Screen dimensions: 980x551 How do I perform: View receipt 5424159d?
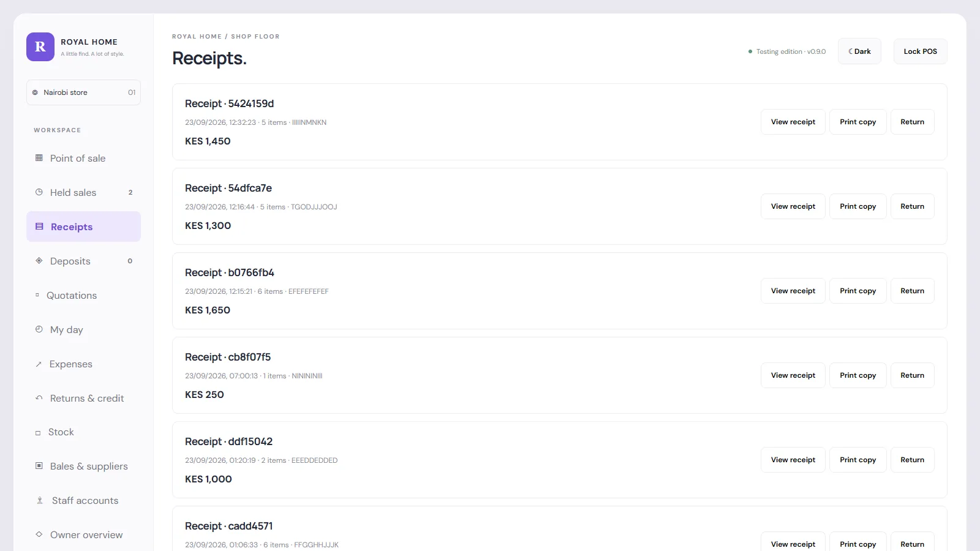tap(793, 122)
